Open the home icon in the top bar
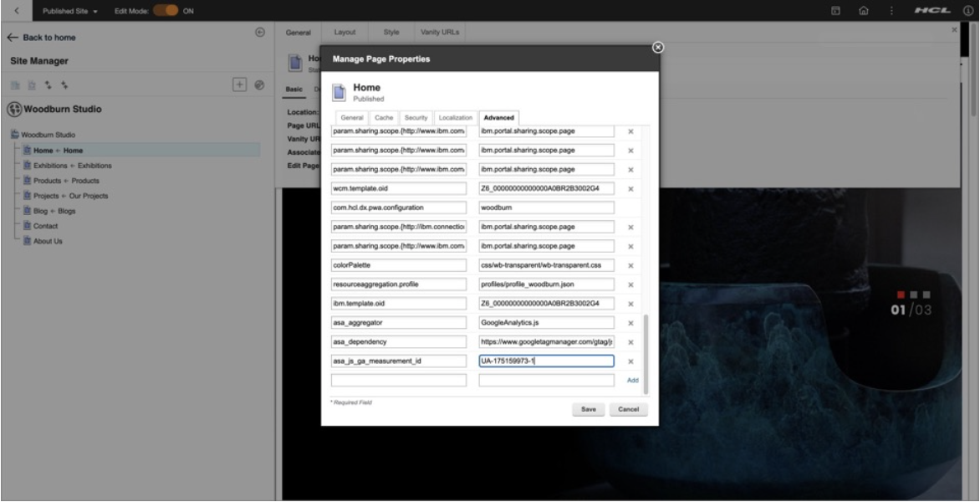Image resolution: width=980 pixels, height=502 pixels. tap(863, 10)
